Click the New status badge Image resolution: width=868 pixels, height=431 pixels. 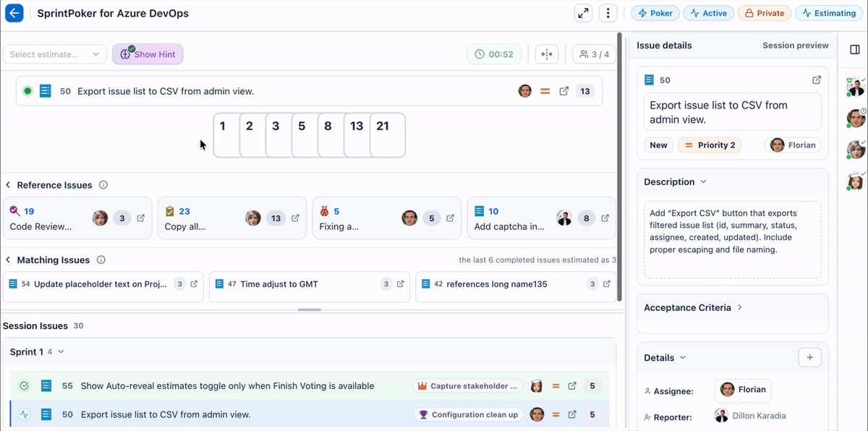pyautogui.click(x=658, y=145)
